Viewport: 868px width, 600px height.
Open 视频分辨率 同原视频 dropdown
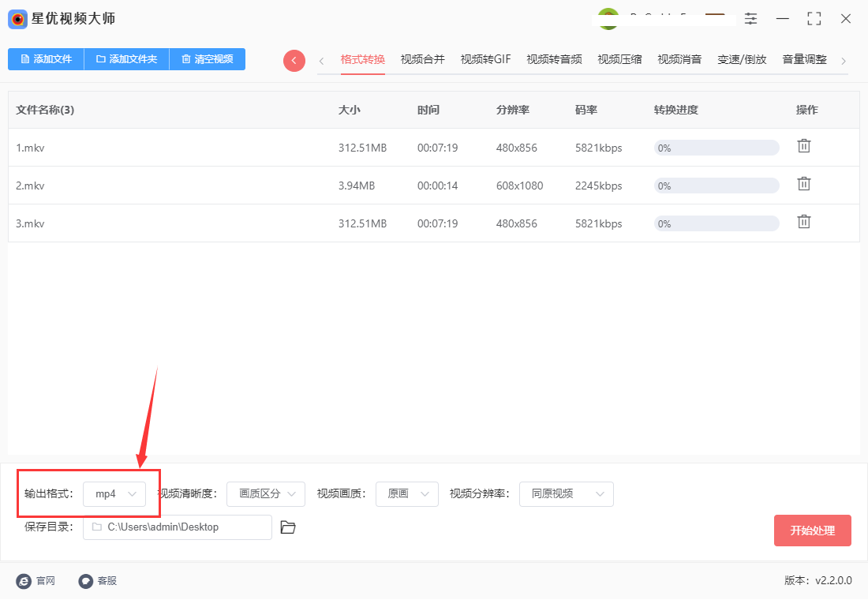pos(567,494)
